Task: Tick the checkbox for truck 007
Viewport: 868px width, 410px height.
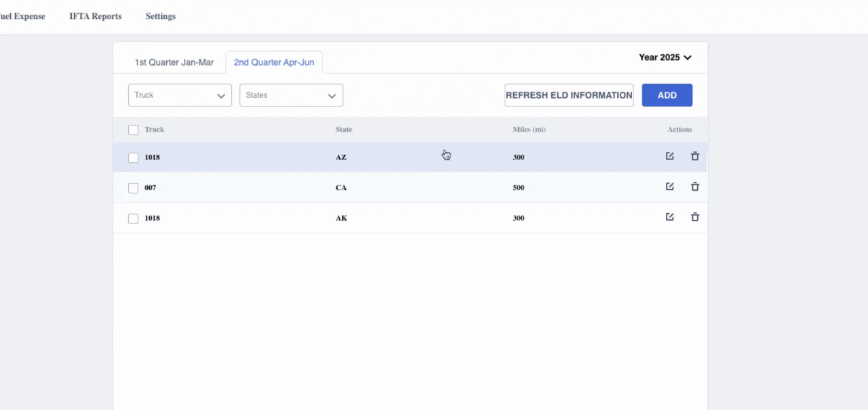Action: point(134,188)
